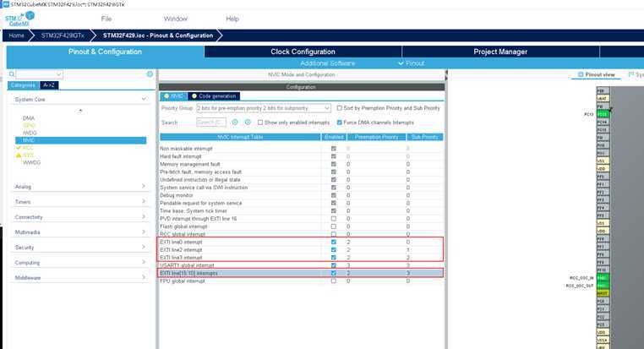Open the Help menu
This screenshot has width=644, height=349.
232,19
